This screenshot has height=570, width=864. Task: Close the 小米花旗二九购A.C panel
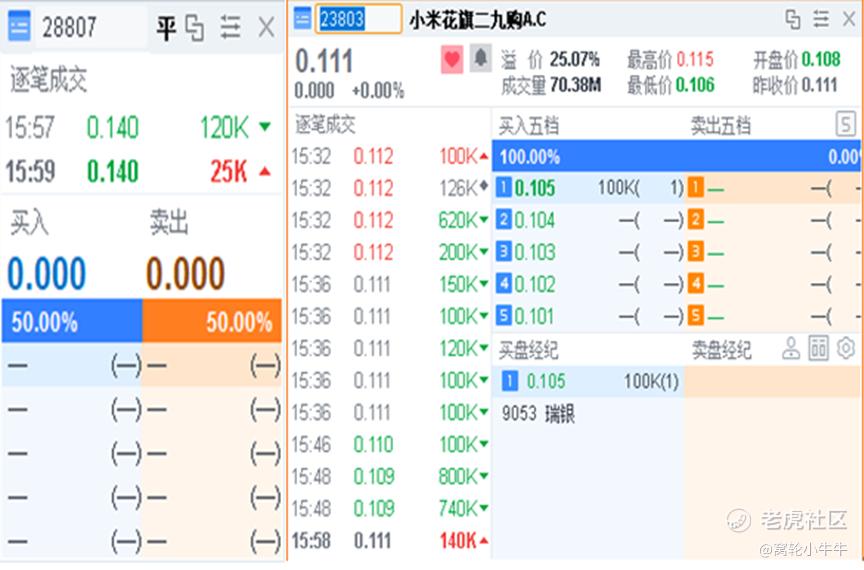point(849,19)
